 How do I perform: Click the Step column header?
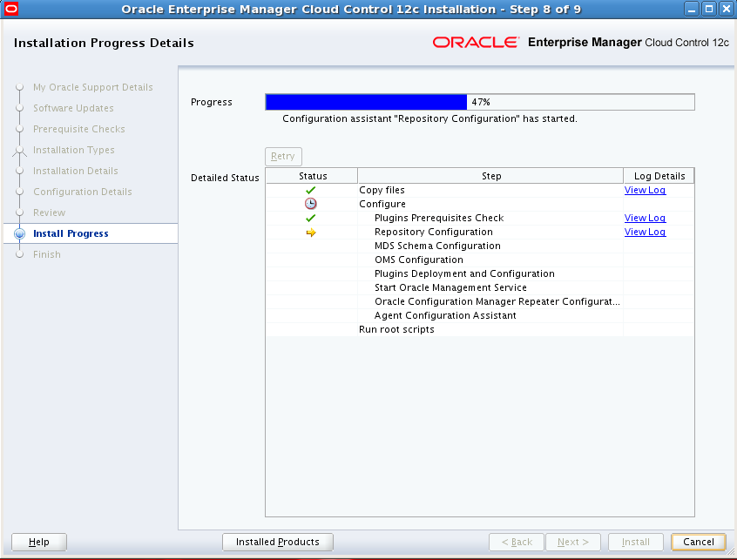[490, 176]
